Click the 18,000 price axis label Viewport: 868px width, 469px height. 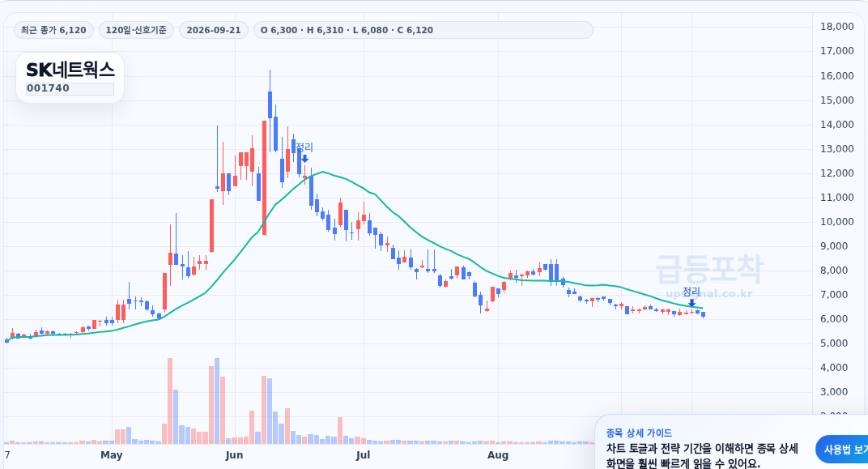(836, 27)
